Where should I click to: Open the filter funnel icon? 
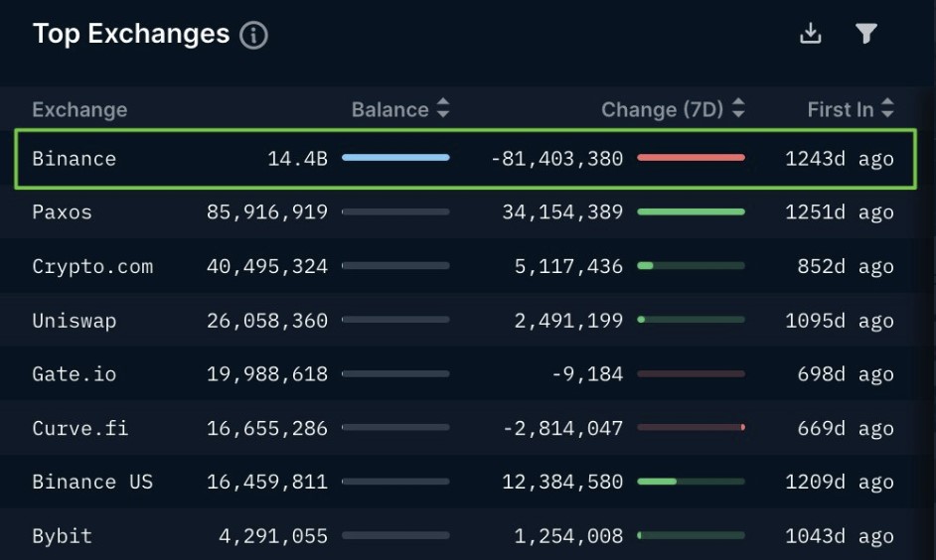[x=866, y=34]
